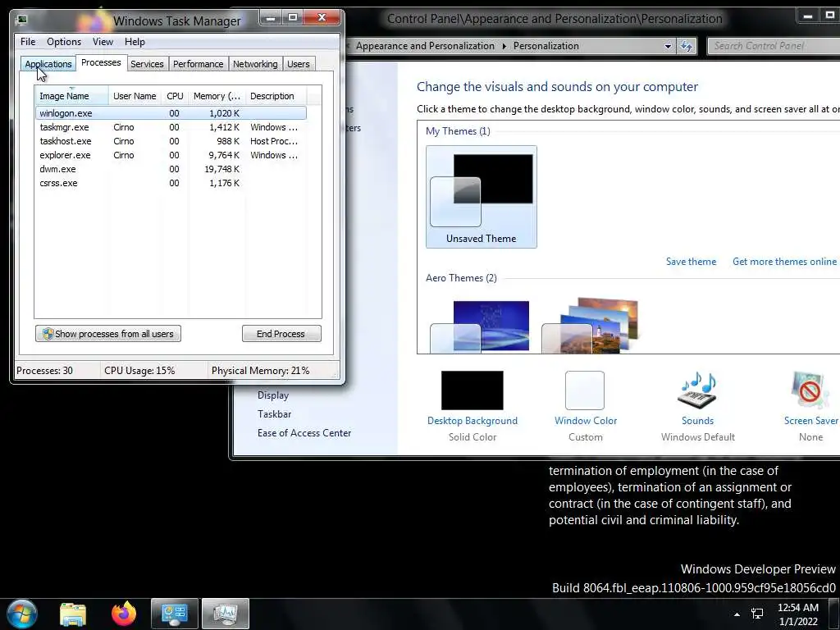Screen dimensions: 840x630
Task: Select the winlogon.exe process row
Action: [171, 113]
